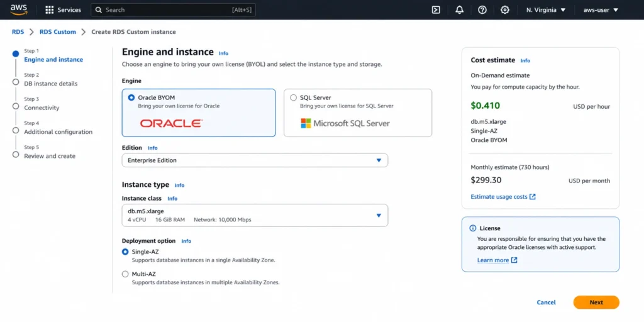644x322 pixels.
Task: Select the SQL Server engine card
Action: (358, 113)
